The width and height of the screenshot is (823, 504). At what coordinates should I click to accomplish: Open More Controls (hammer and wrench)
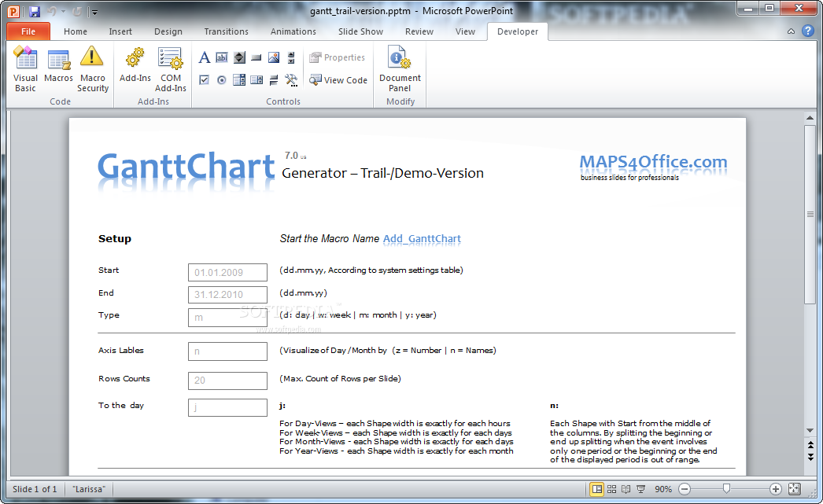tap(291, 79)
